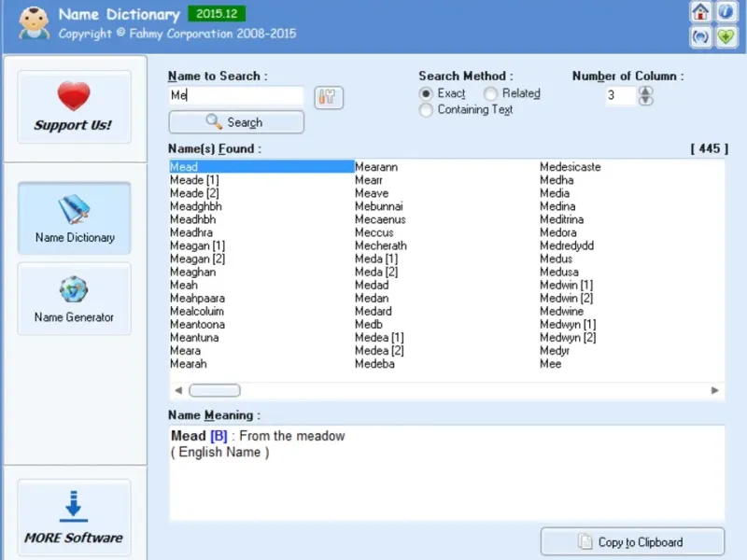
Task: Select the name Meadghbh
Action: pyautogui.click(x=196, y=206)
